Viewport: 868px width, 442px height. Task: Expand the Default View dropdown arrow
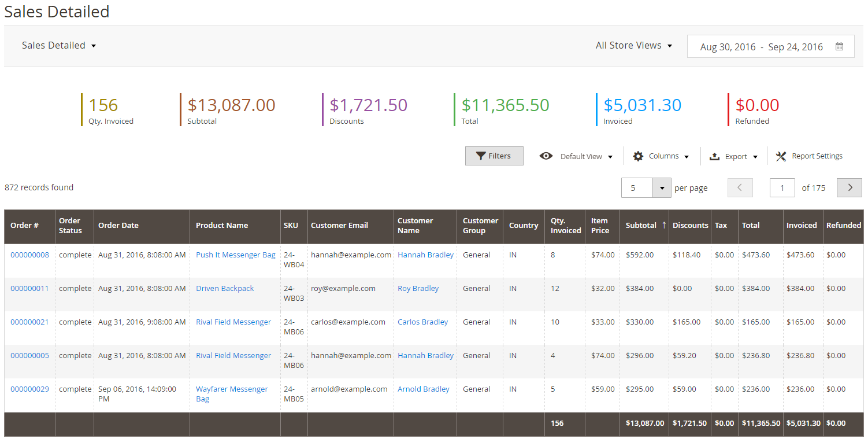click(610, 157)
